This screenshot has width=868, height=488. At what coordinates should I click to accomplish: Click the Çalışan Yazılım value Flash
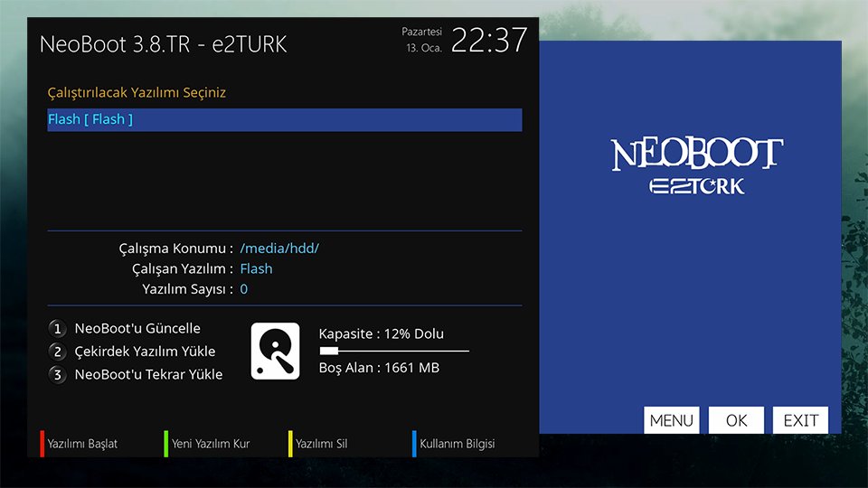[x=256, y=269]
